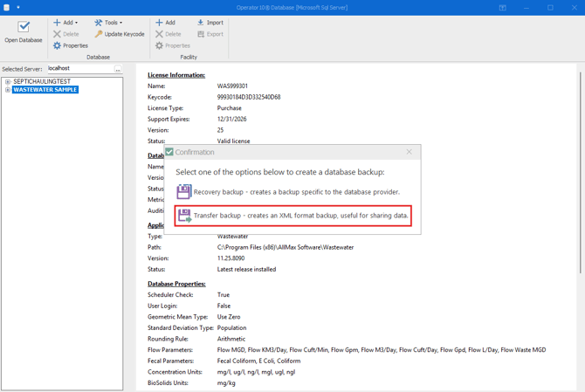Open Database Properties gear

tap(58, 45)
